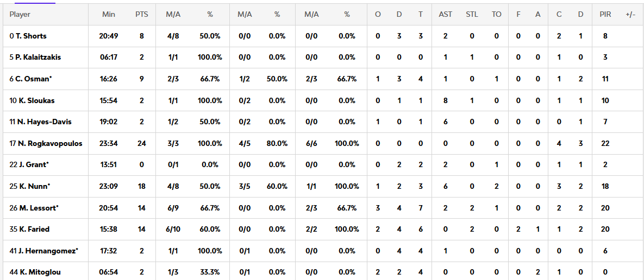The height and width of the screenshot is (280, 644).
Task: Open N. Rogkavopoulos player profile
Action: [x=49, y=143]
